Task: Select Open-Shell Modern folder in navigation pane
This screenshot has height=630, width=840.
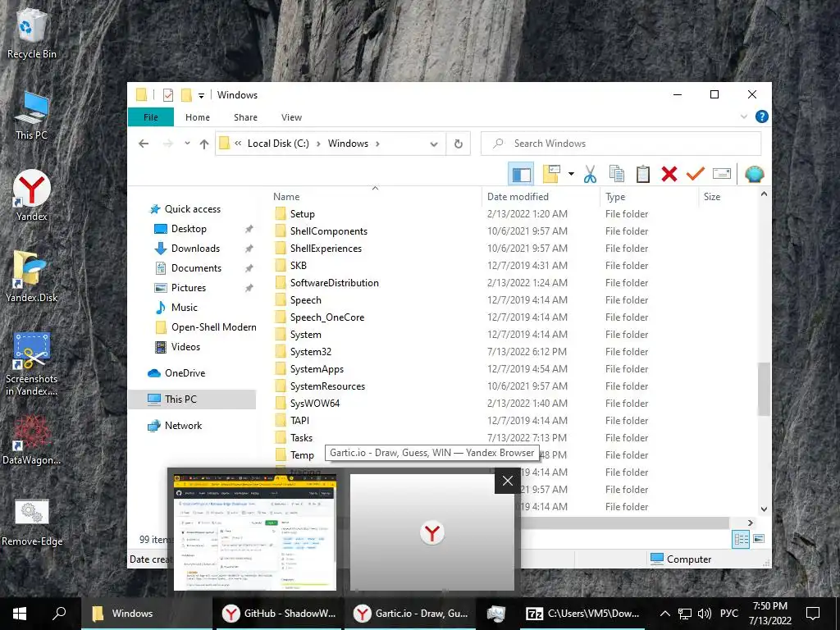Action: pyautogui.click(x=213, y=327)
